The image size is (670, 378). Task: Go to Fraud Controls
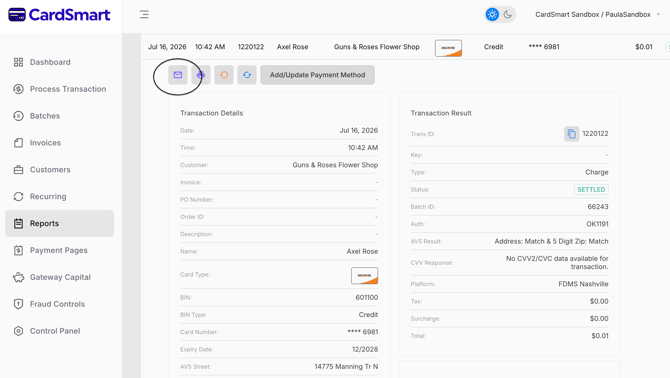point(59,305)
